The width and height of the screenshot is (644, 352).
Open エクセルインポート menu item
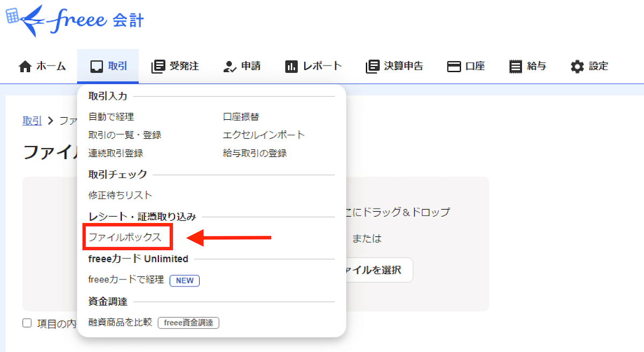[x=264, y=135]
